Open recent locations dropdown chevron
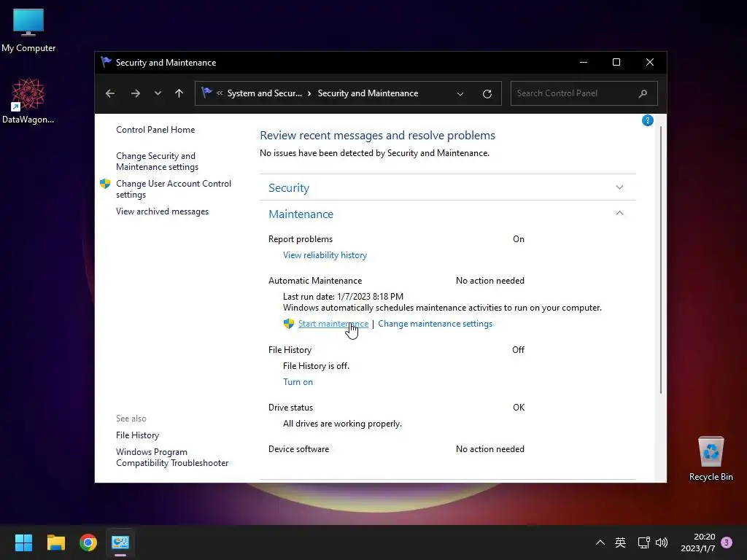The image size is (747, 560). tap(158, 93)
